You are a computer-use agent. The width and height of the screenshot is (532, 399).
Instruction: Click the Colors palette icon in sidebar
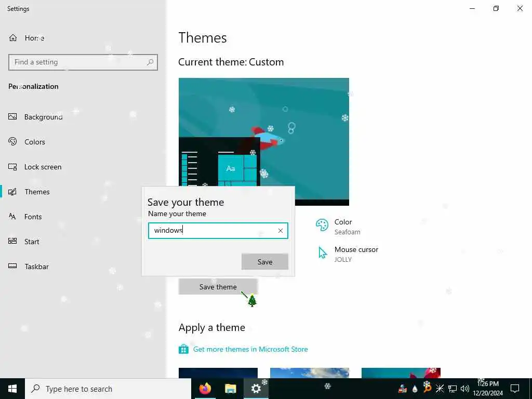pyautogui.click(x=12, y=141)
